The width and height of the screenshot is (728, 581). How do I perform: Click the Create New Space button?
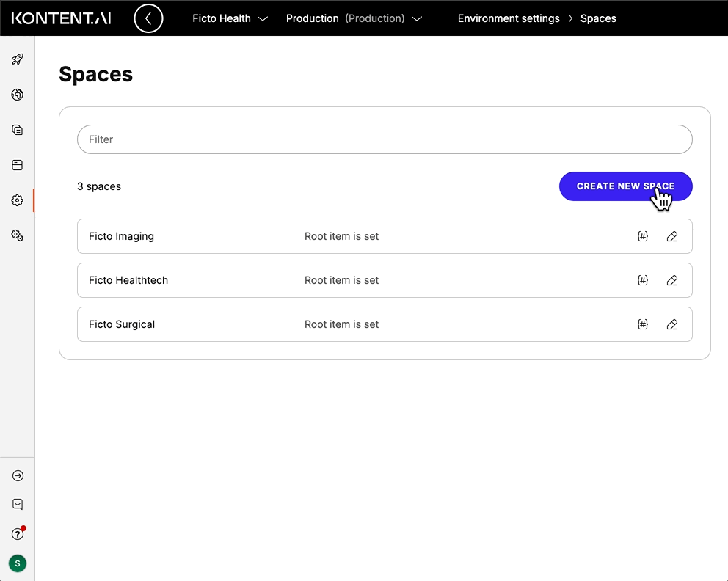pyautogui.click(x=625, y=186)
